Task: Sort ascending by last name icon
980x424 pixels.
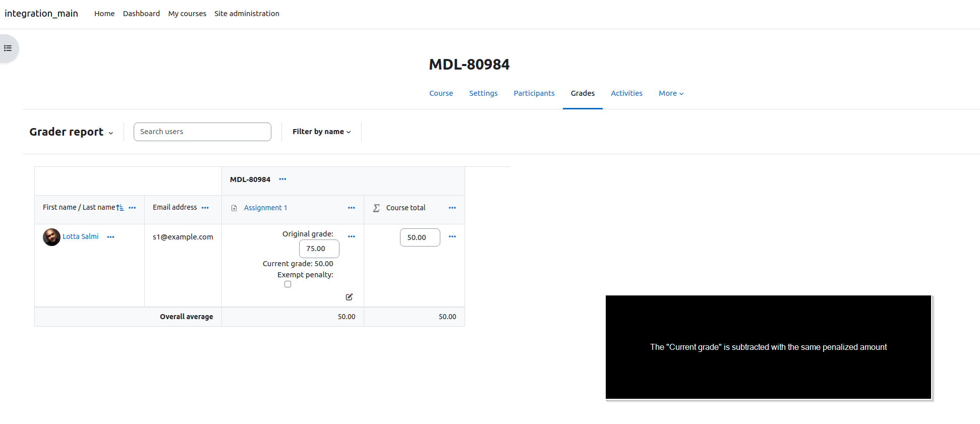Action: [x=120, y=208]
